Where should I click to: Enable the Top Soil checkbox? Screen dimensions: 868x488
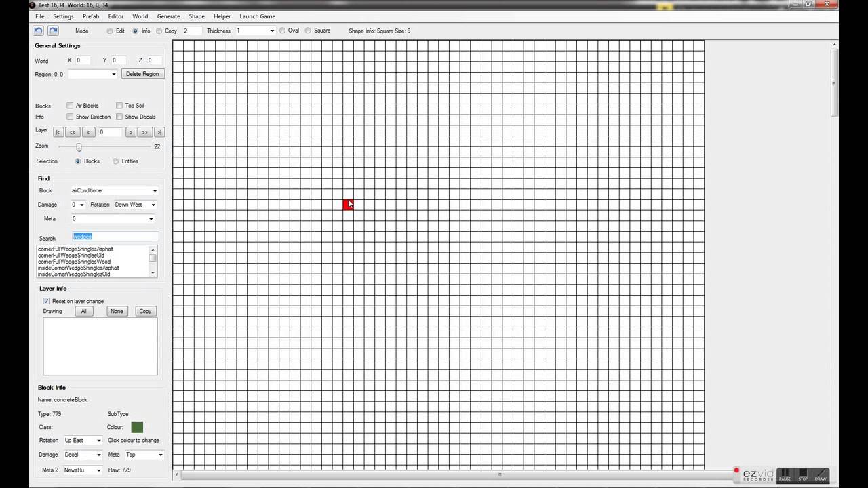pyautogui.click(x=119, y=106)
